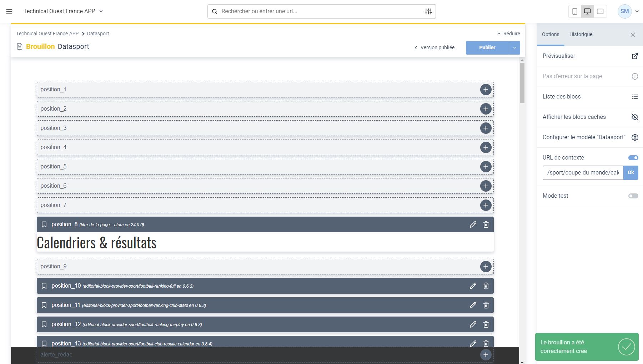
Task: Switch to the Options tab
Action: click(x=551, y=35)
